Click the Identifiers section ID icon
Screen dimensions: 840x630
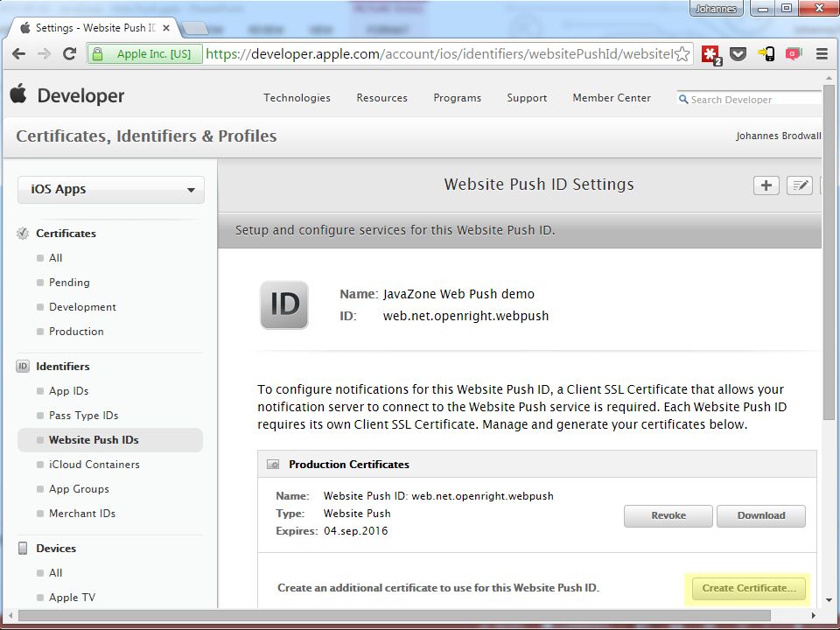[x=23, y=367]
